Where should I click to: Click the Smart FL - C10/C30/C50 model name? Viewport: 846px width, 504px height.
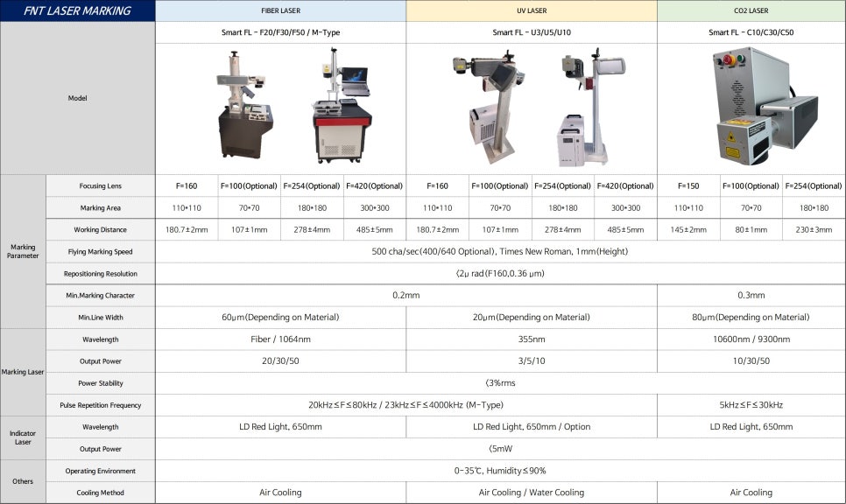[751, 32]
